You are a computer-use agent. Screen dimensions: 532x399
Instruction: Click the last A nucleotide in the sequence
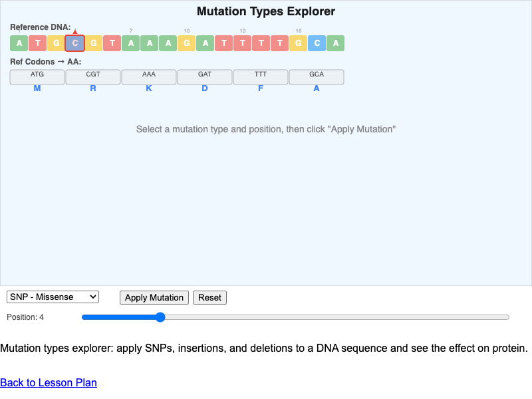tap(336, 44)
